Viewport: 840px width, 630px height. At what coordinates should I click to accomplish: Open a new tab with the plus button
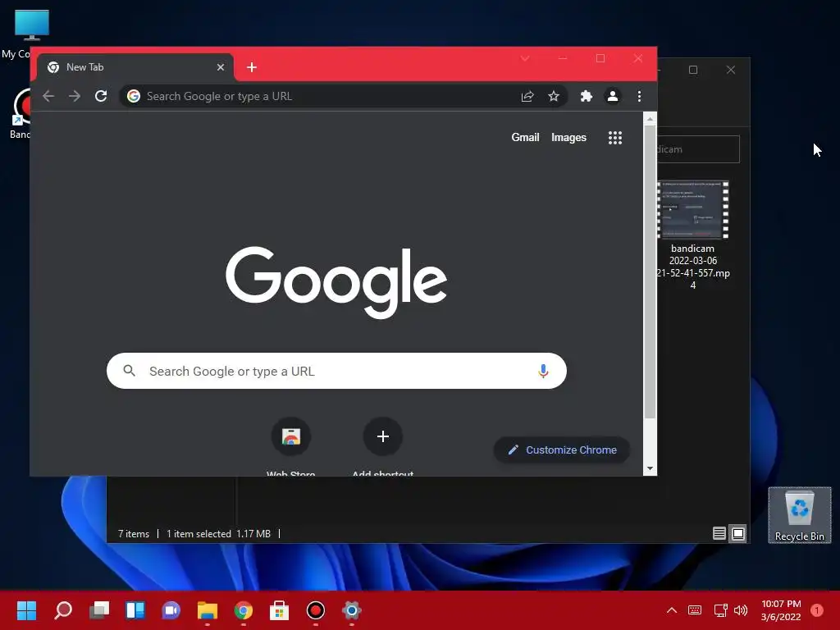252,67
